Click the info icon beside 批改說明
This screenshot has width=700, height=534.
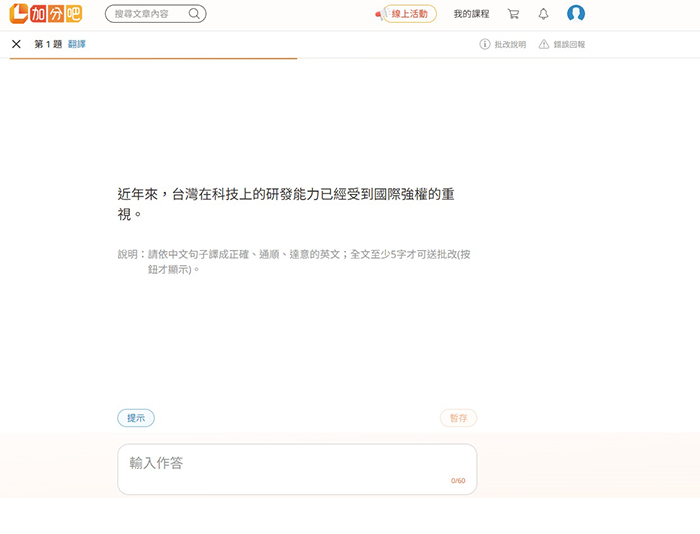pos(485,44)
